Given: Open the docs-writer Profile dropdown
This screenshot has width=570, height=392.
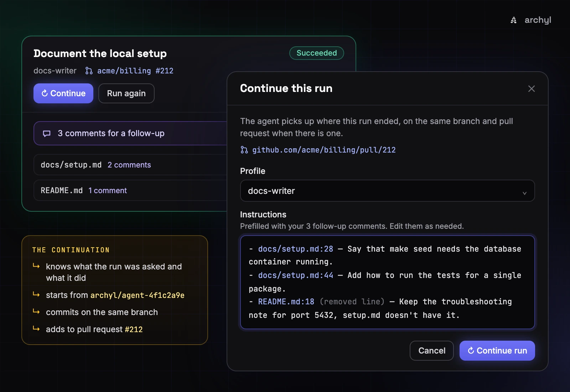Looking at the screenshot, I should pos(387,191).
